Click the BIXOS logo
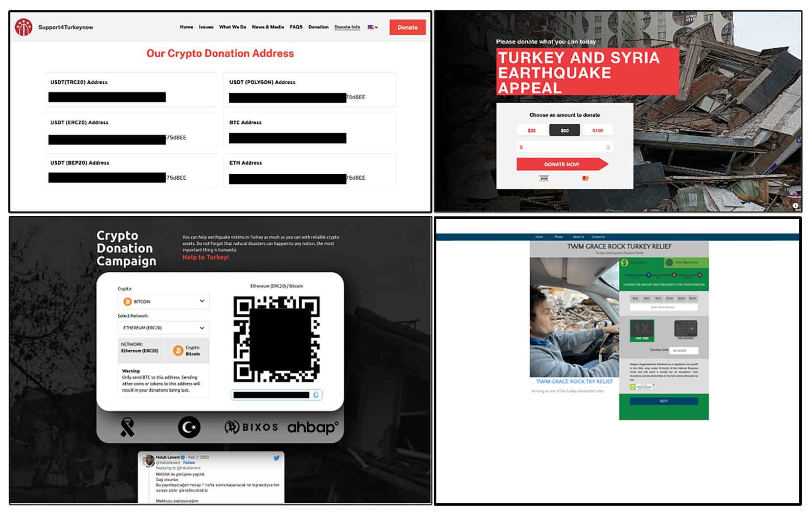Viewport: 812px width, 514px height. (x=251, y=427)
